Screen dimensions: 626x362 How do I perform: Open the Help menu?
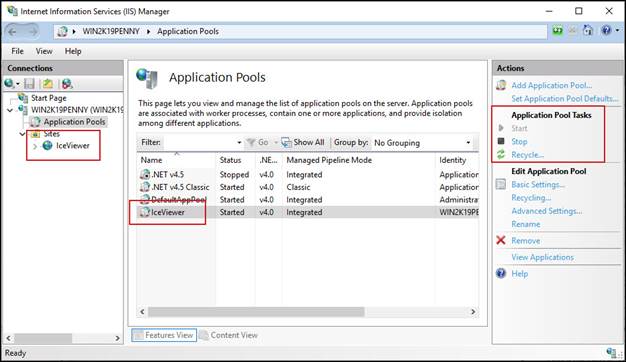pyautogui.click(x=73, y=51)
